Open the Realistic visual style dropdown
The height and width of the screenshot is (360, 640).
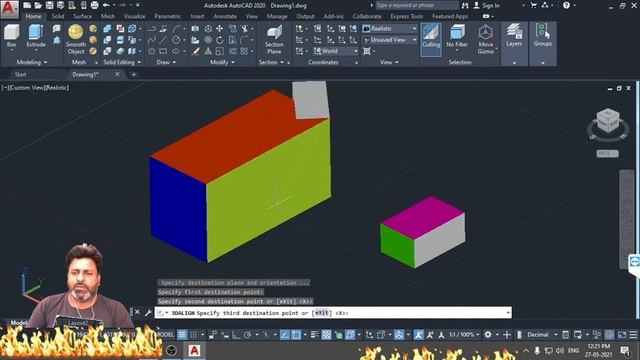[390, 29]
